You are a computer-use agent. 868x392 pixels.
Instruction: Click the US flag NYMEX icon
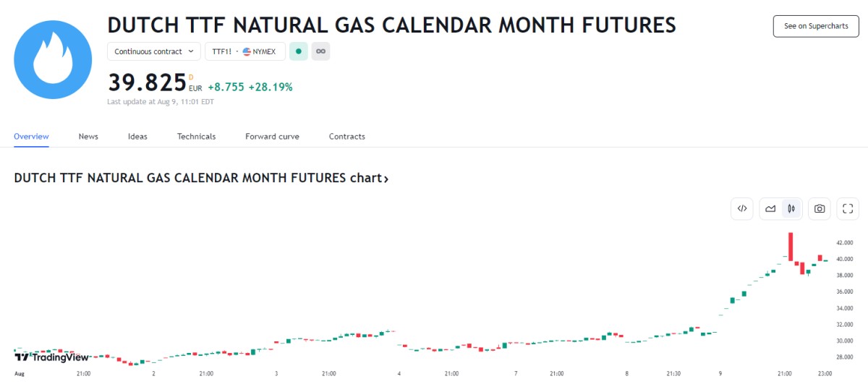(x=247, y=51)
